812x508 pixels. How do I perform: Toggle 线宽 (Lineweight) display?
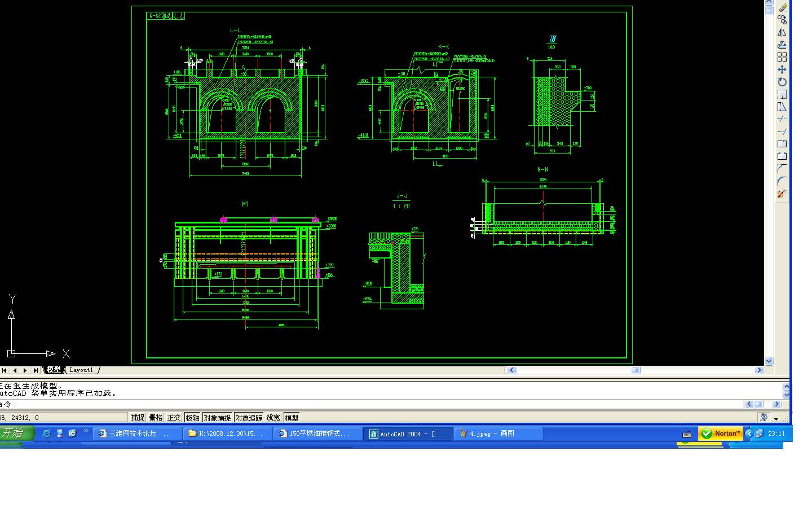(273, 418)
